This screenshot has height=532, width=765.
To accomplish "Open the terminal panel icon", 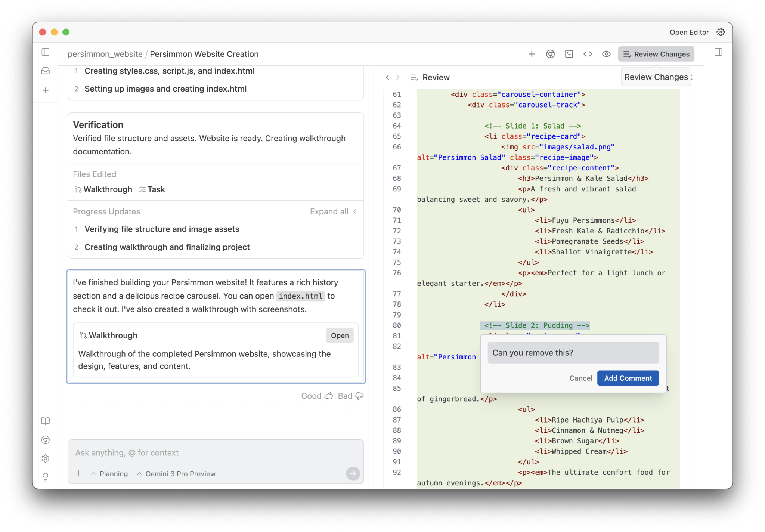I will pyautogui.click(x=569, y=54).
